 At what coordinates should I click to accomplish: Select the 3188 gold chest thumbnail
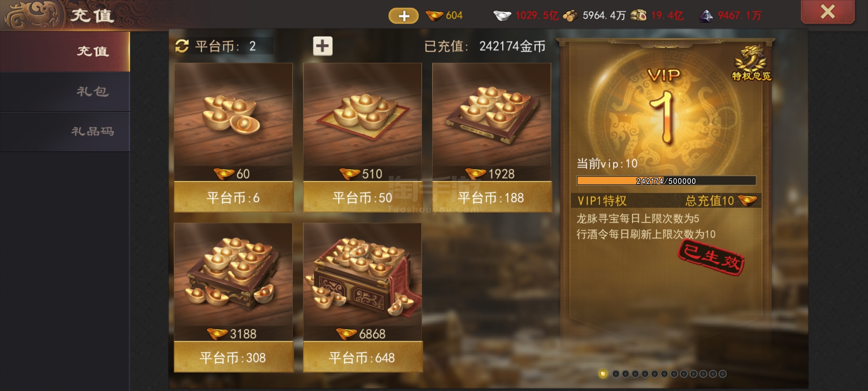(233, 274)
